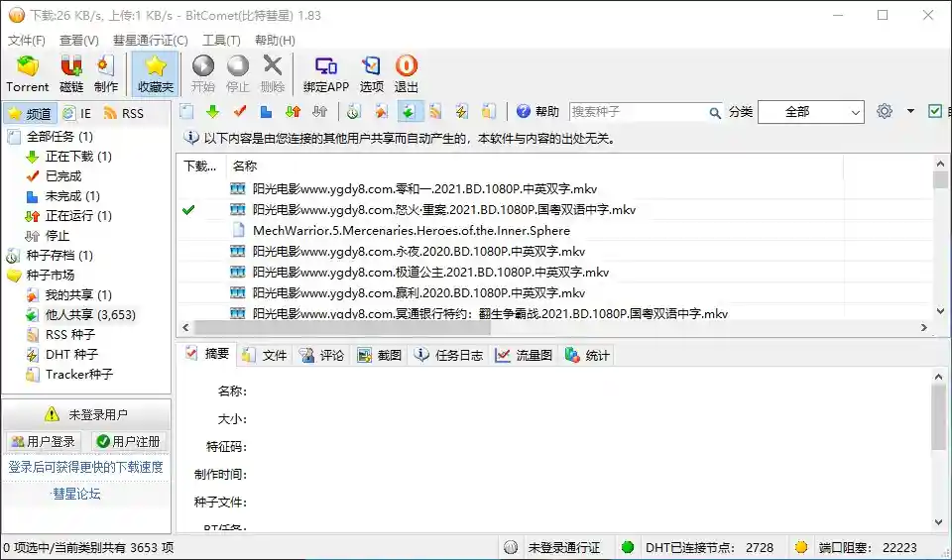Open Bind APP (绑定APP)
The width and height of the screenshot is (952, 560).
coord(326,74)
